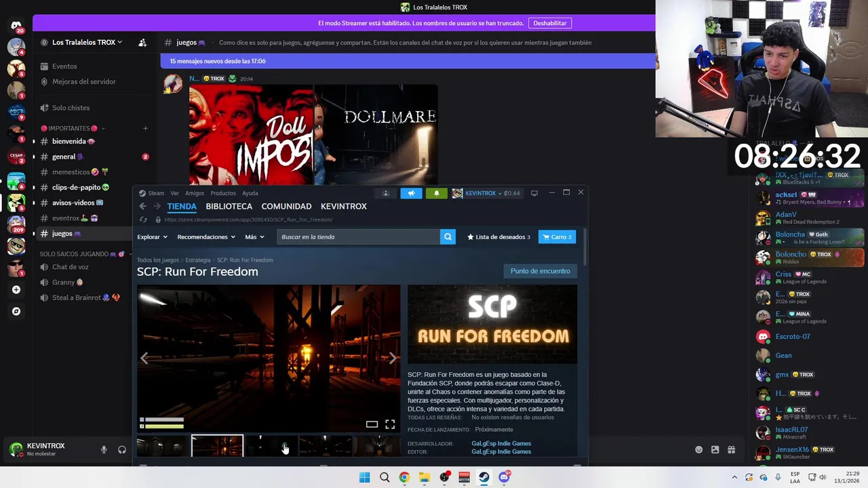
Task: Open Steam notifications bell icon
Action: pyautogui.click(x=436, y=193)
